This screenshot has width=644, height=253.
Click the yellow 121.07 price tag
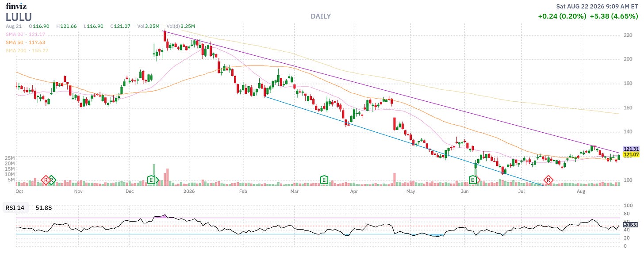[x=631, y=155]
